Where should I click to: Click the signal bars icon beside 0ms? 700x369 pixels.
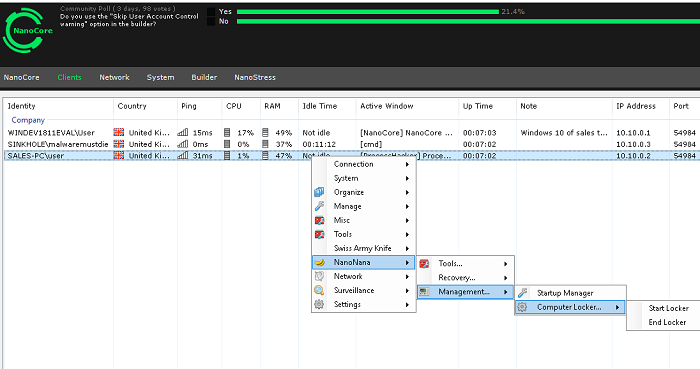coord(183,144)
